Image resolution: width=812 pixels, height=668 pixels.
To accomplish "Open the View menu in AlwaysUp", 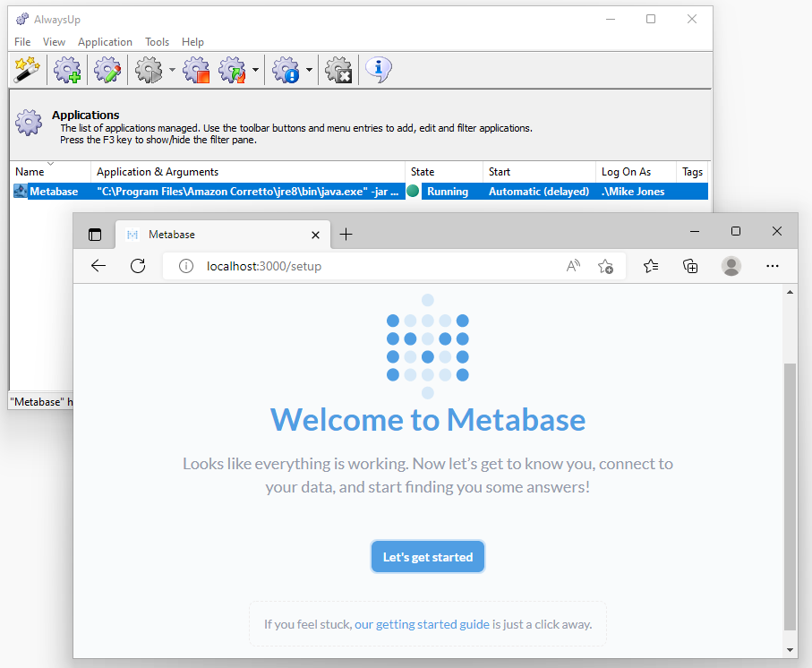I will pyautogui.click(x=54, y=42).
